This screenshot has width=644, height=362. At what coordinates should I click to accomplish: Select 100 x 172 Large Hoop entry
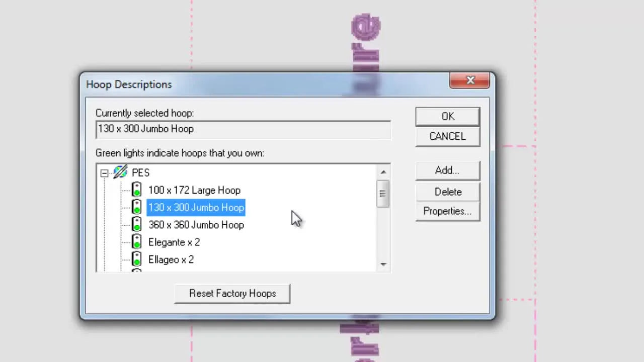click(194, 190)
